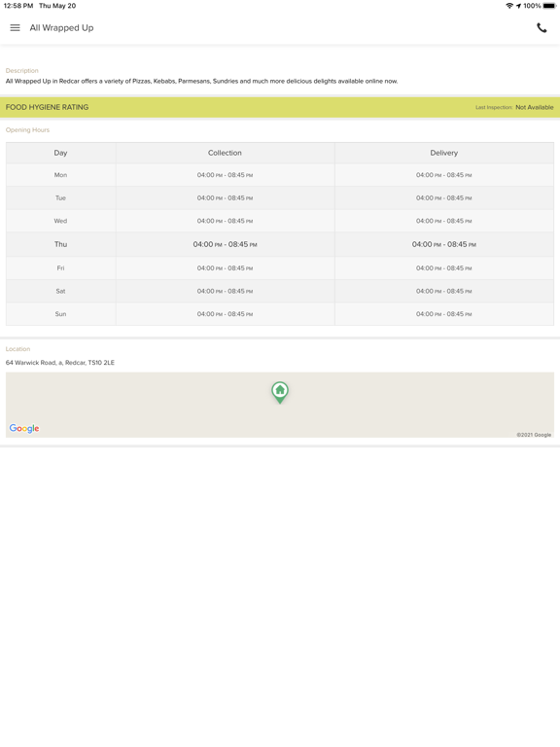Click Friday delivery hours cell
Screen dimensions: 560x747
(443, 267)
